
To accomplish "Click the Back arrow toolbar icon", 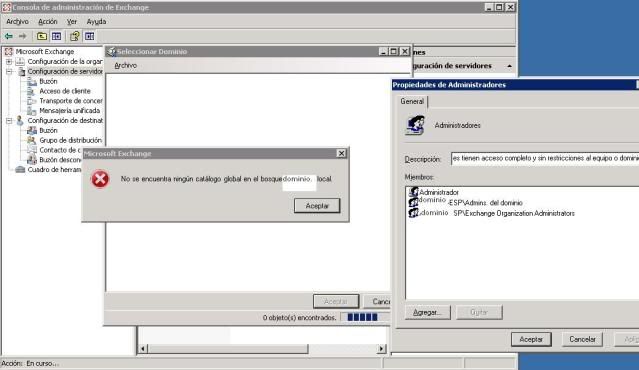I will tap(9, 36).
